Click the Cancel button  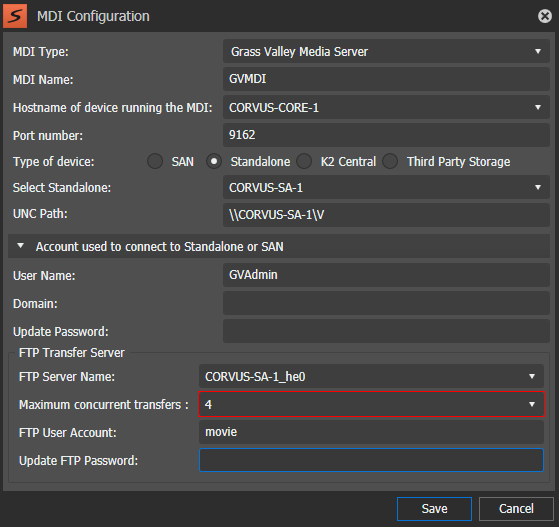pos(516,509)
